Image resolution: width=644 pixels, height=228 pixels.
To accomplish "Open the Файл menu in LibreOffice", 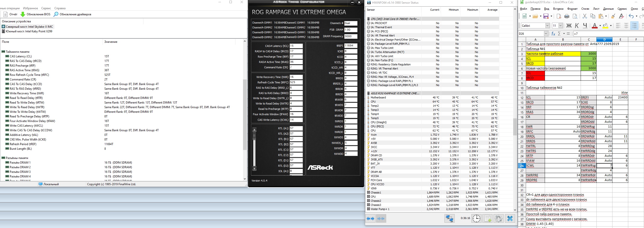I will tap(523, 9).
